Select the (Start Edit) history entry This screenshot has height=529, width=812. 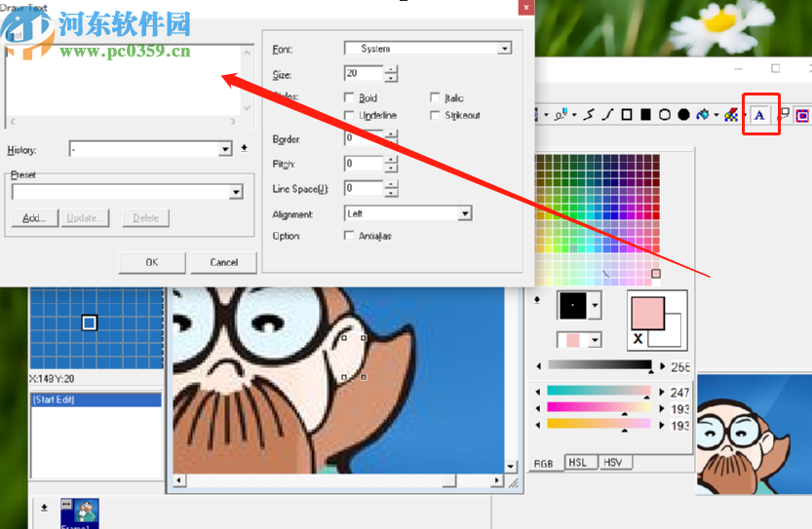coord(97,399)
